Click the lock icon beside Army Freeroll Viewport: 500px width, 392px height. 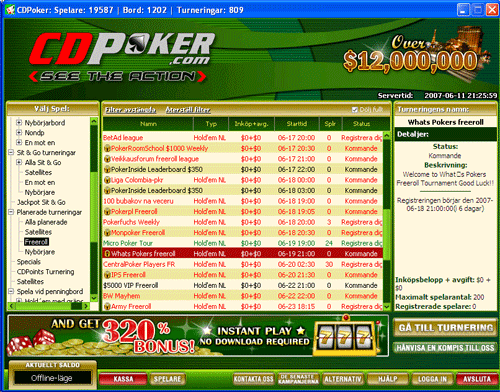tap(107, 306)
